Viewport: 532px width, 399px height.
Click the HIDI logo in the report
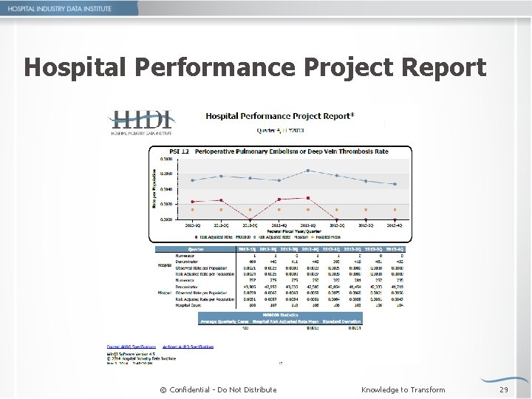click(x=141, y=123)
